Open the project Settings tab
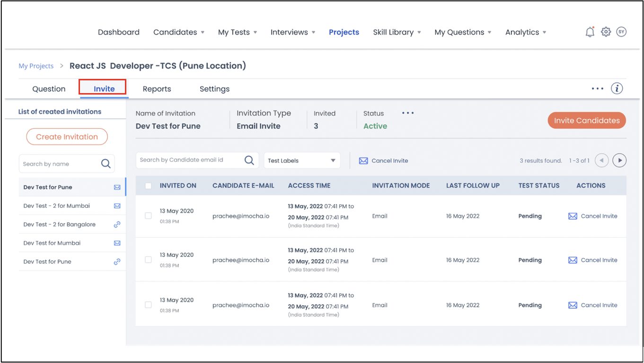Viewport: 644px width, 363px height. click(x=214, y=89)
